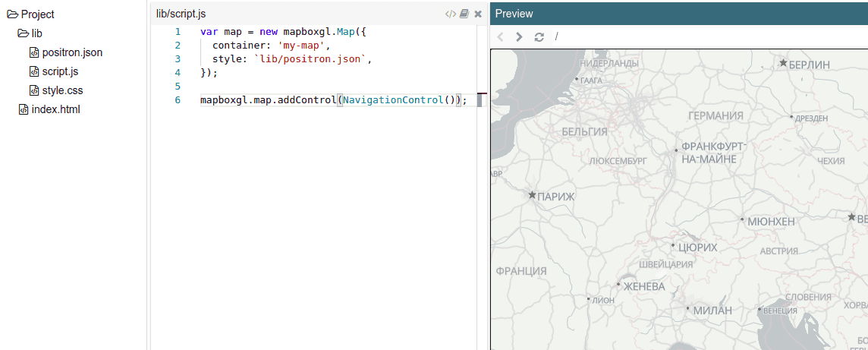Go forward in the preview browser
This screenshot has width=868, height=350.
point(519,37)
